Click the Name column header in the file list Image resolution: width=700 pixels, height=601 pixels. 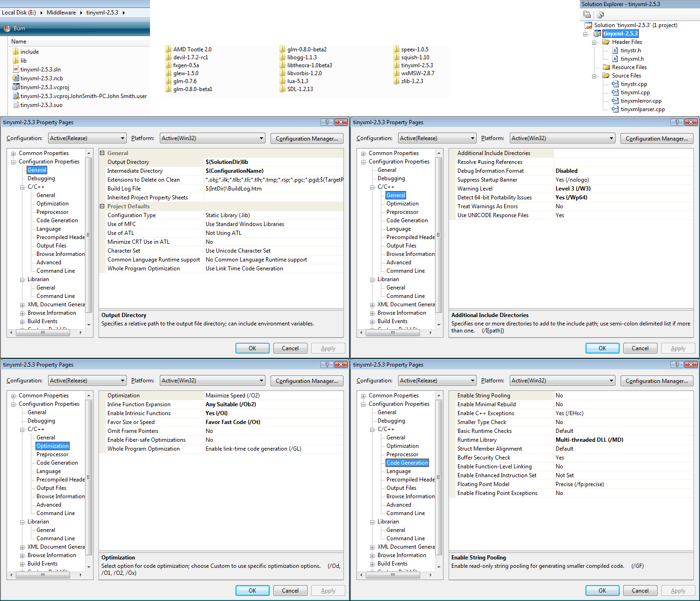(79, 42)
